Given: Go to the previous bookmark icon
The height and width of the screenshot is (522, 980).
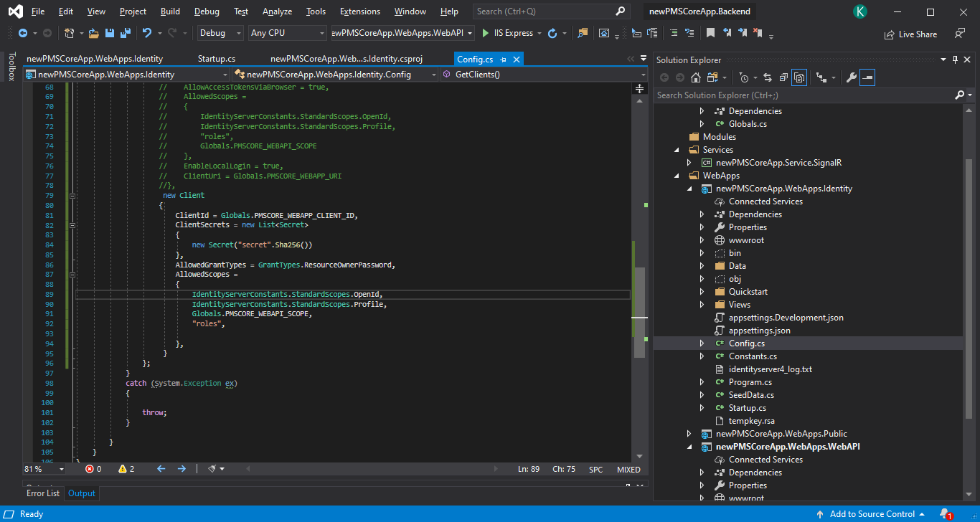Looking at the screenshot, I should (727, 33).
